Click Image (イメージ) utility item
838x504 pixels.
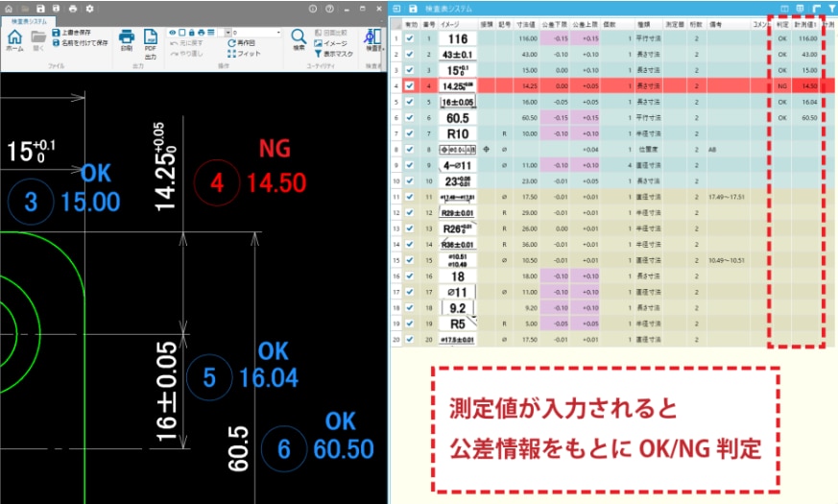331,43
